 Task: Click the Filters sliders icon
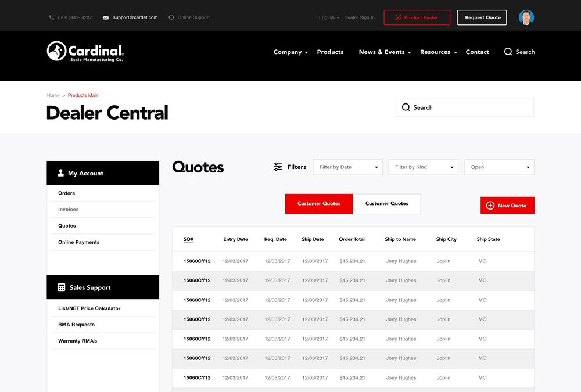[278, 167]
